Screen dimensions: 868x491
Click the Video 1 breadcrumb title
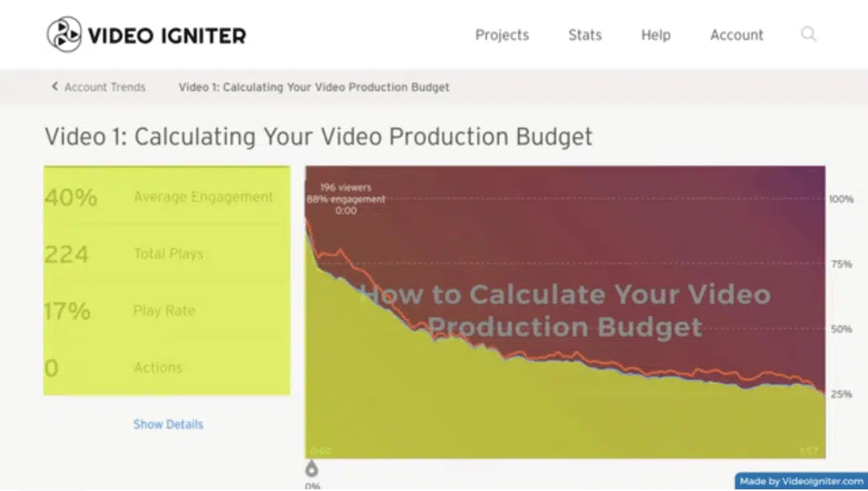coord(313,87)
